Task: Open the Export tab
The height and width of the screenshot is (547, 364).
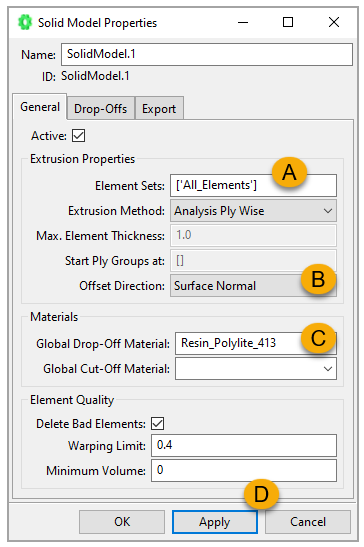Action: coord(159,108)
